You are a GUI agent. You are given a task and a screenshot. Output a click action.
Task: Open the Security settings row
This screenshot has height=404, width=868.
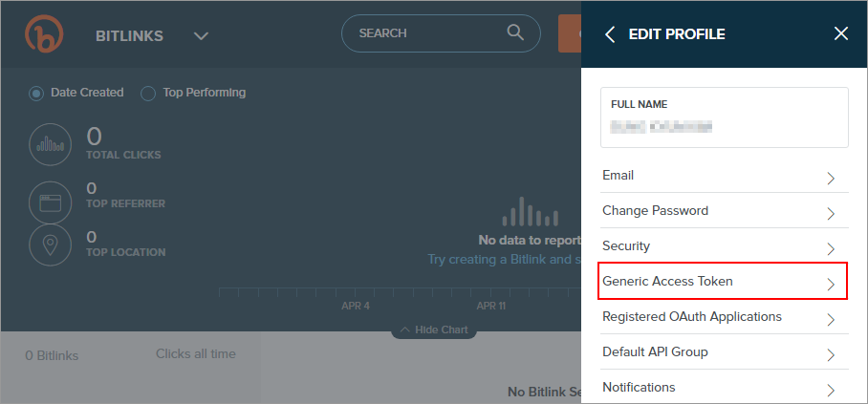pos(724,246)
